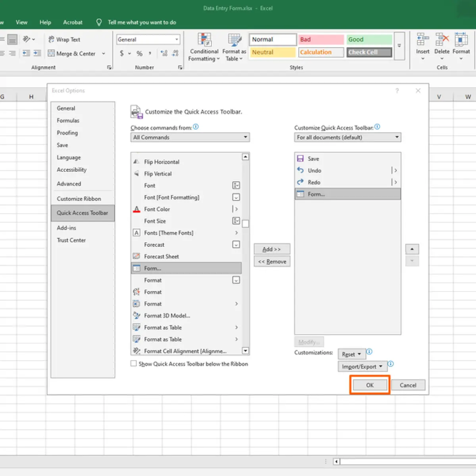This screenshot has height=476, width=476.
Task: Open the For all documents dropdown
Action: 347,137
